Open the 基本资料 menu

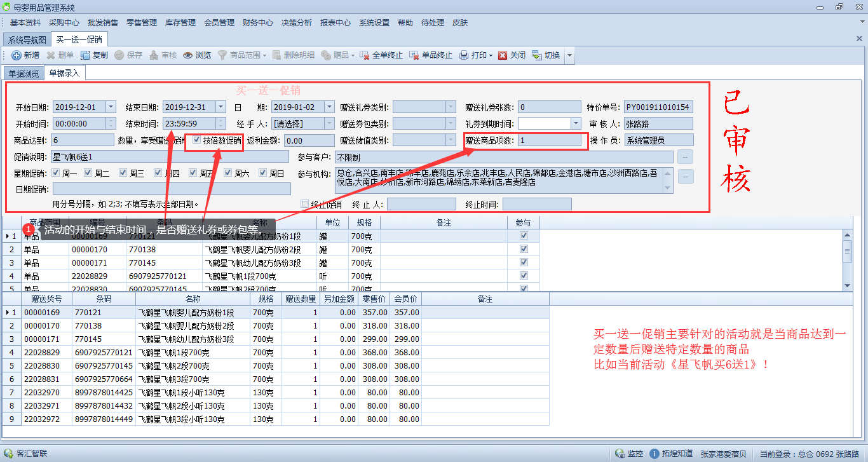coord(25,23)
